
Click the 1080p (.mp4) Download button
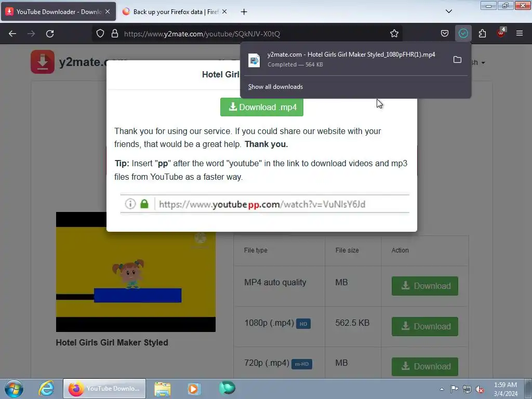(x=425, y=326)
